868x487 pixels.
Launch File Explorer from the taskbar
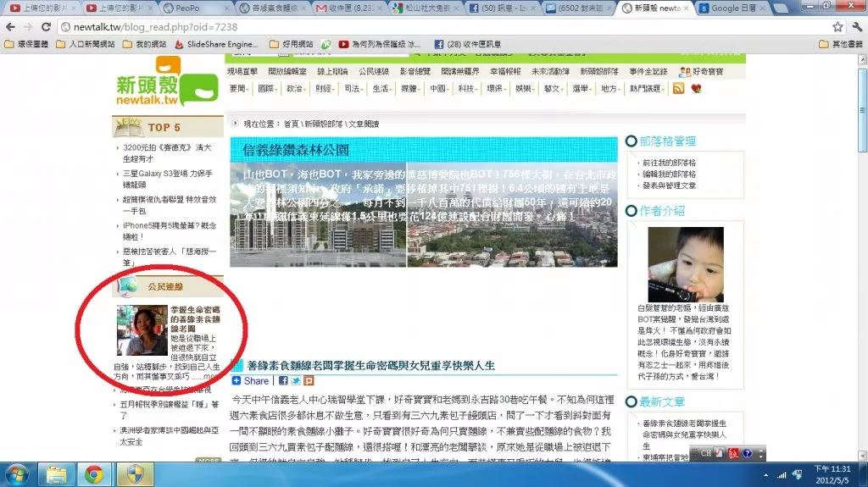[x=56, y=475]
